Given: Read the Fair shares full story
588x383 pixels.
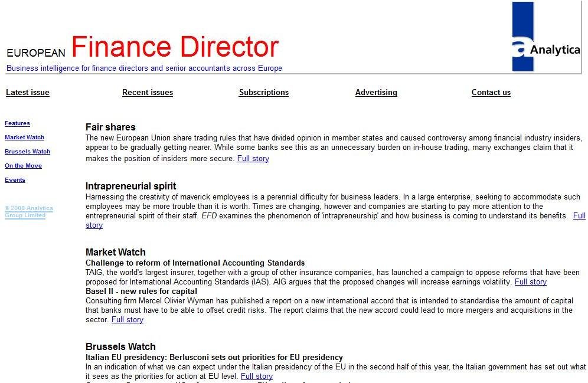Looking at the screenshot, I should click(253, 158).
